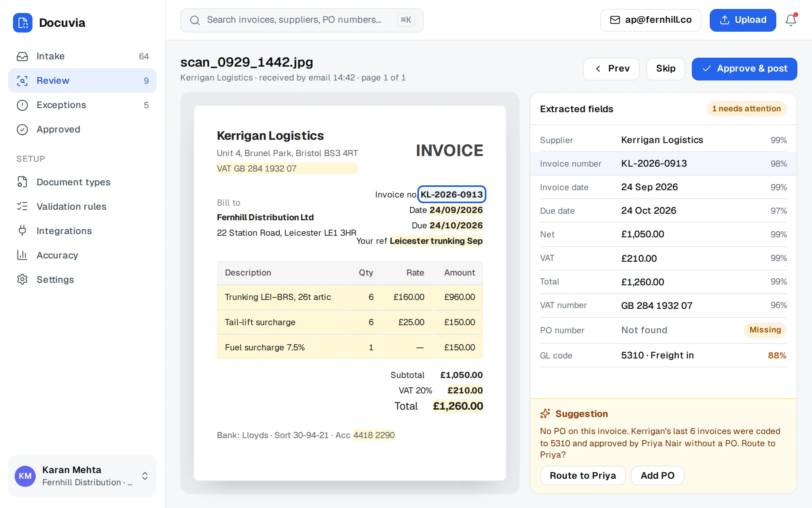Click 'Not found' PO number value

pos(644,330)
